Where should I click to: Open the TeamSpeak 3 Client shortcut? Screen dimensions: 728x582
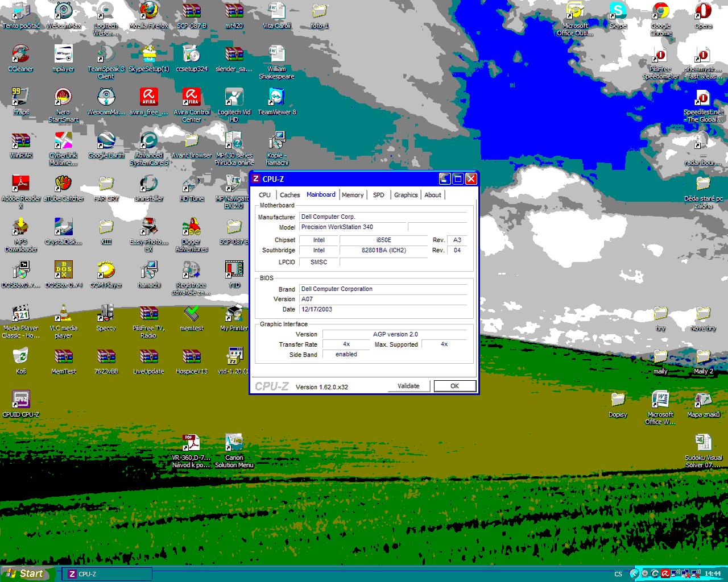pyautogui.click(x=106, y=62)
